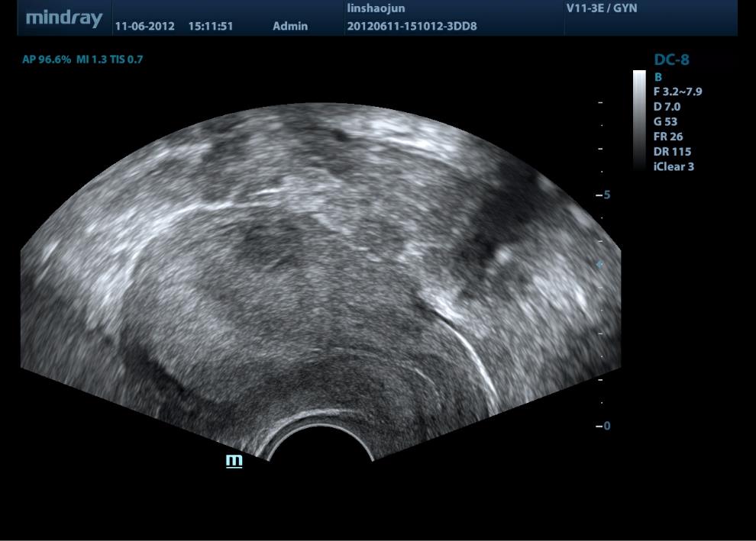The image size is (756, 541).
Task: Click the blue focus position marker
Action: click(x=599, y=264)
